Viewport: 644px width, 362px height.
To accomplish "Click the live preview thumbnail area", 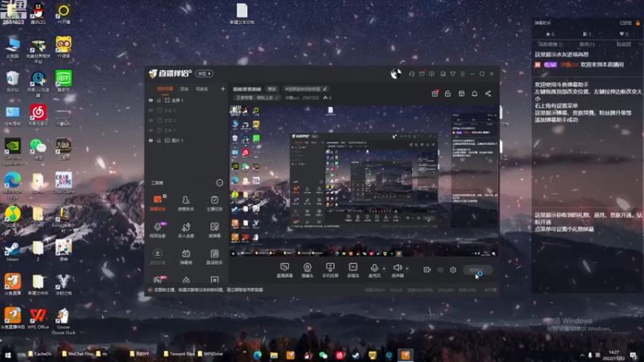I will [x=364, y=180].
